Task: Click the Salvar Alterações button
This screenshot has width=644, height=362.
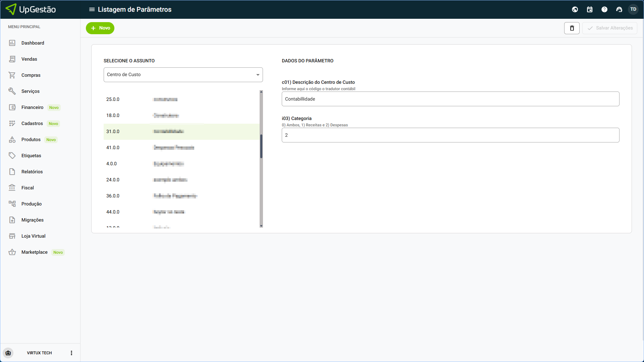Action: pyautogui.click(x=610, y=28)
